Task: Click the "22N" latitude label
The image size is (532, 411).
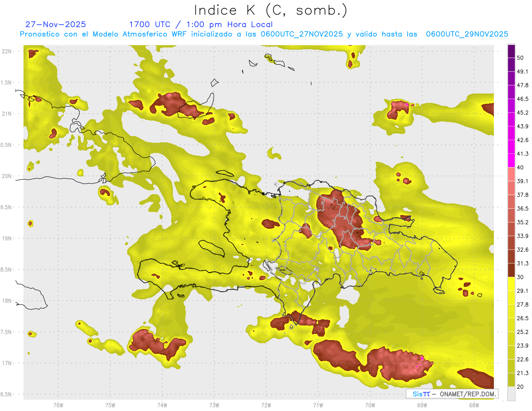Action: [7, 51]
